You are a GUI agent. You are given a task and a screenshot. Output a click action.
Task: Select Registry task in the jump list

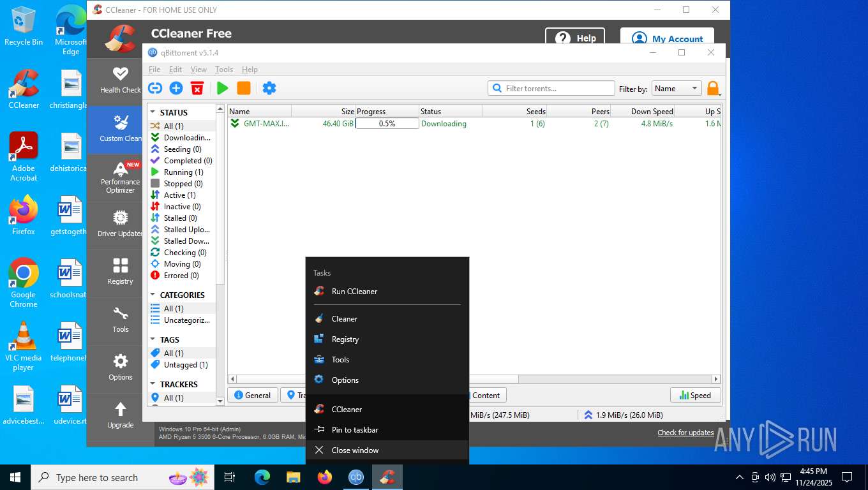[387, 339]
